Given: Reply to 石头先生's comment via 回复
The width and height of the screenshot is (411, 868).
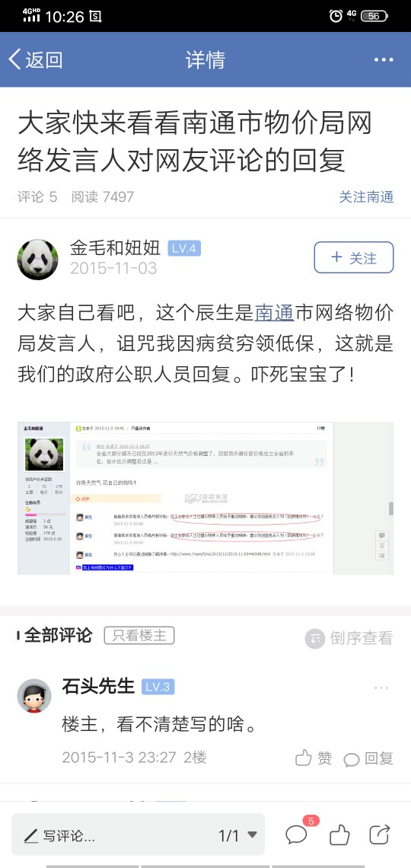Looking at the screenshot, I should click(x=368, y=758).
